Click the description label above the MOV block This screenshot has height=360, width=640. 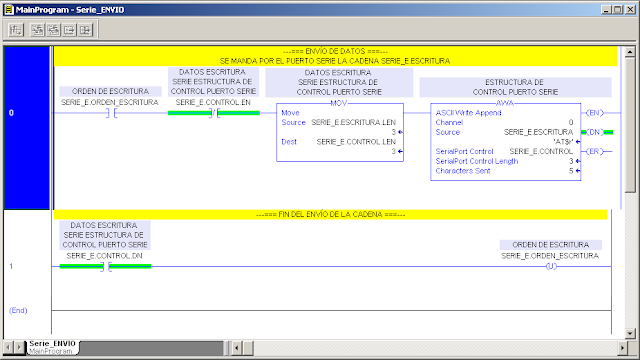[339, 82]
